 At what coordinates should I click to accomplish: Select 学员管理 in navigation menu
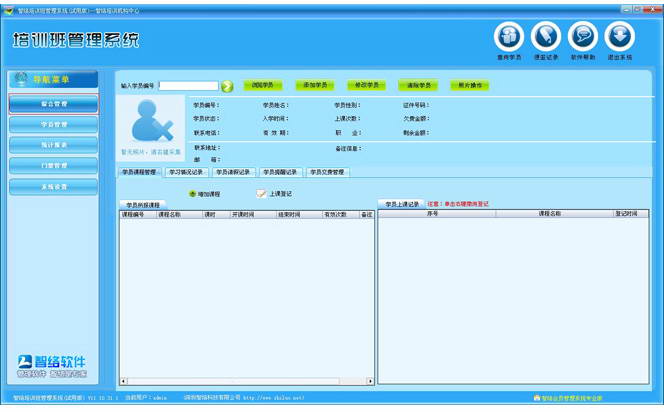(54, 124)
